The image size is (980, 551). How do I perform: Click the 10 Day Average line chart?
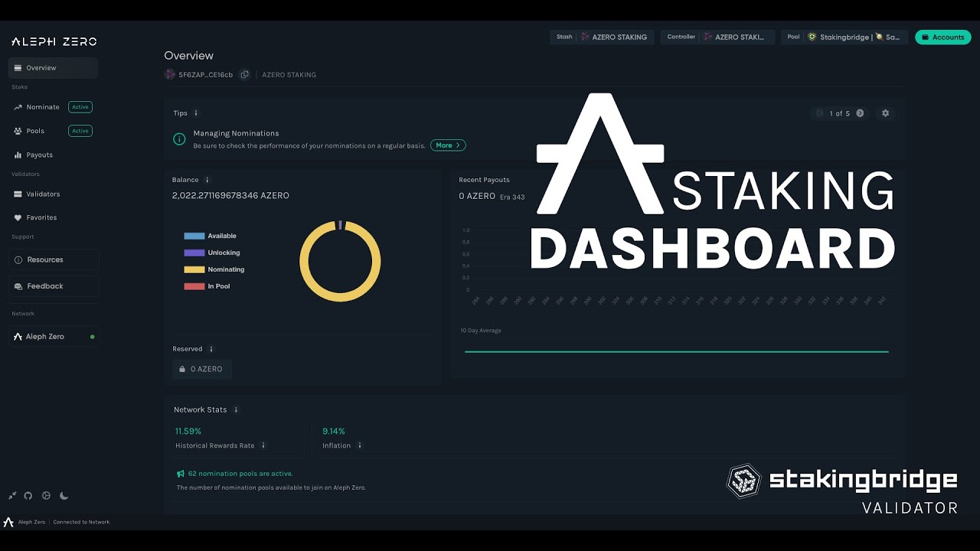coord(677,351)
